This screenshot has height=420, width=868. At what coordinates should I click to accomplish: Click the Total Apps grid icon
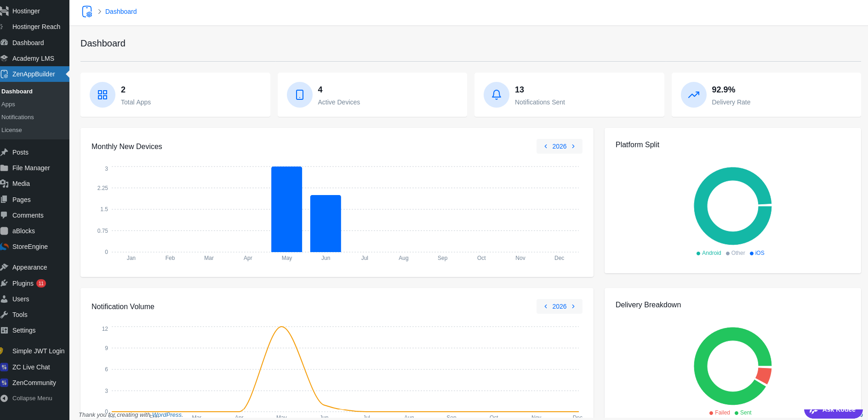103,95
